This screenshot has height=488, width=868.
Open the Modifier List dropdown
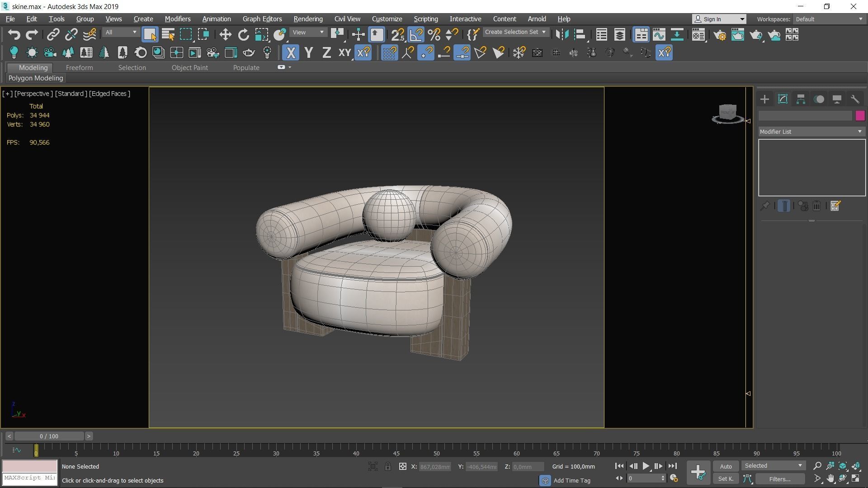pyautogui.click(x=811, y=131)
